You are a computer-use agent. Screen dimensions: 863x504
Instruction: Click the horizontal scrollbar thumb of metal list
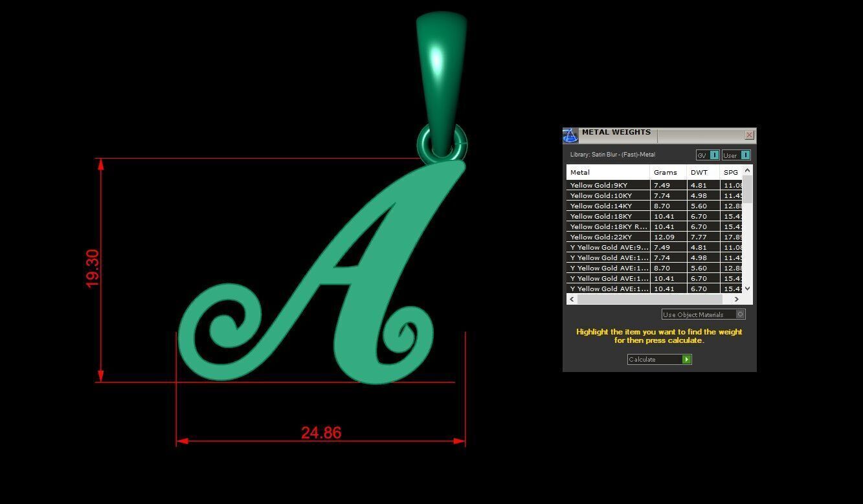[649, 299]
